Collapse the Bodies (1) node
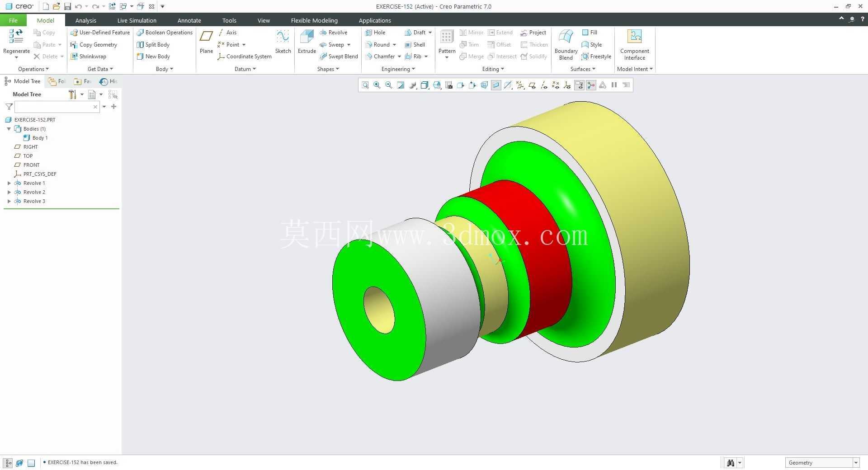Viewport: 868px width, 470px height. [x=9, y=129]
